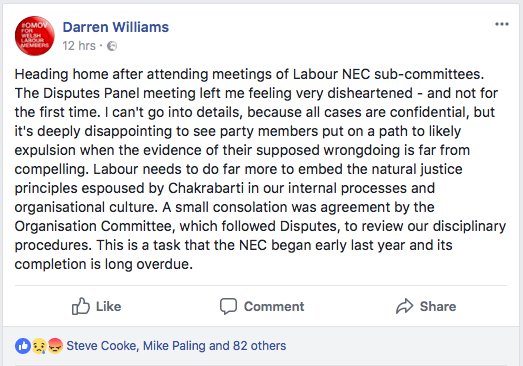The image size is (523, 366).
Task: Select the red angry reaction emoji
Action: click(55, 346)
